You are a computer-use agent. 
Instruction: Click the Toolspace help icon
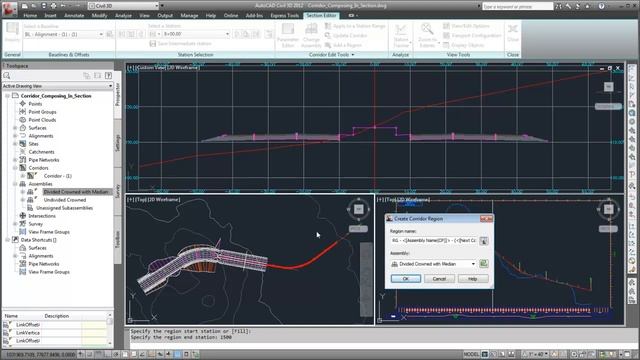(108, 76)
